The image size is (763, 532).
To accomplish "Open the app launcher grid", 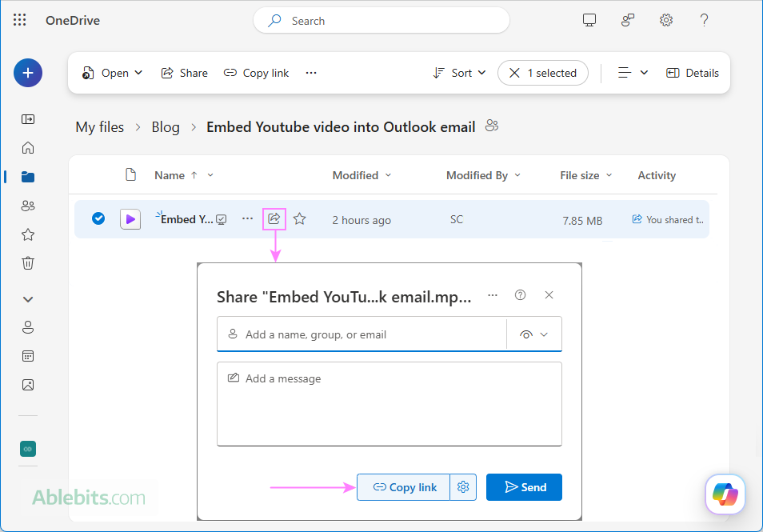I will [19, 20].
